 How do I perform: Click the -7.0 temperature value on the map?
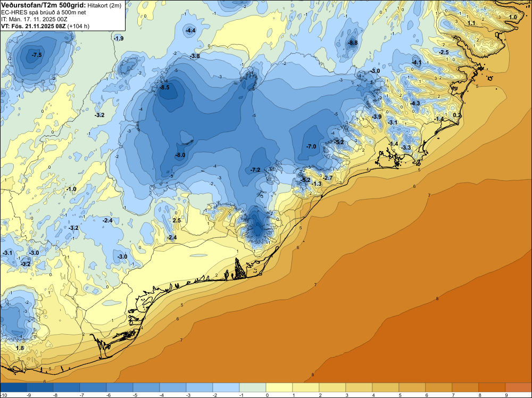pyautogui.click(x=311, y=146)
